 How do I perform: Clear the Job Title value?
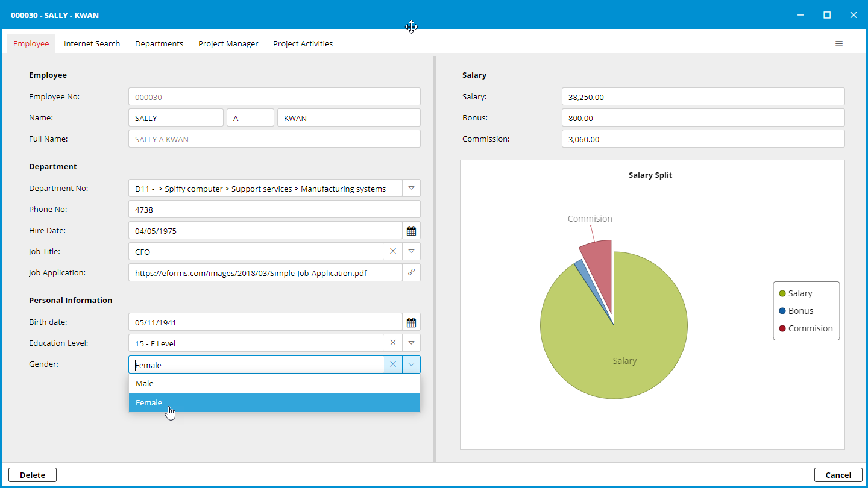[393, 251]
